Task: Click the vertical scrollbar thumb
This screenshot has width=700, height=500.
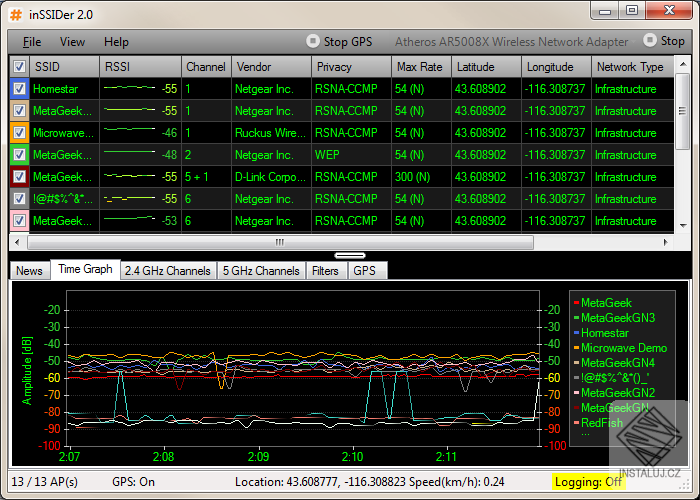Action: pyautogui.click(x=683, y=112)
